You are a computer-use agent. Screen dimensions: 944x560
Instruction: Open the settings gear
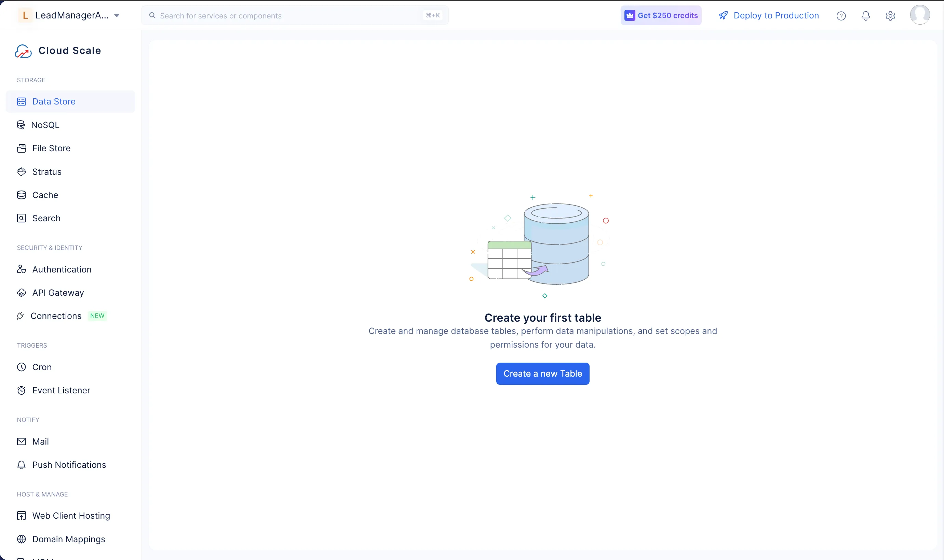pyautogui.click(x=890, y=15)
